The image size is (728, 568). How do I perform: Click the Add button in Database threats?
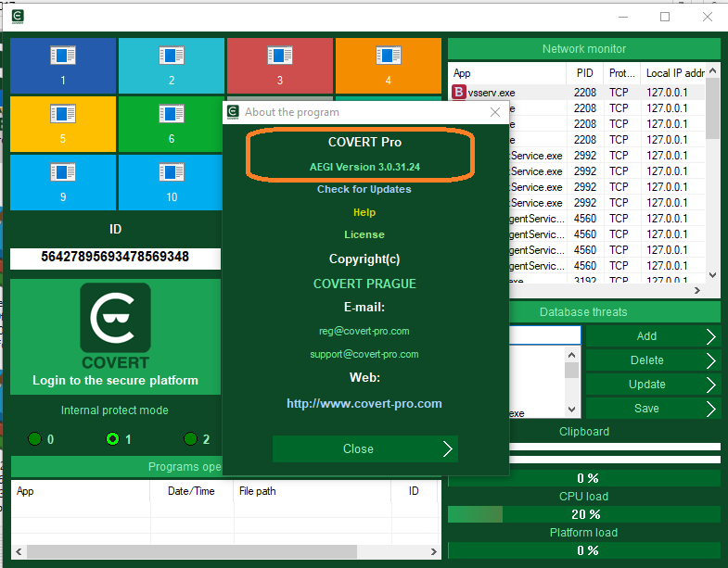tap(653, 336)
